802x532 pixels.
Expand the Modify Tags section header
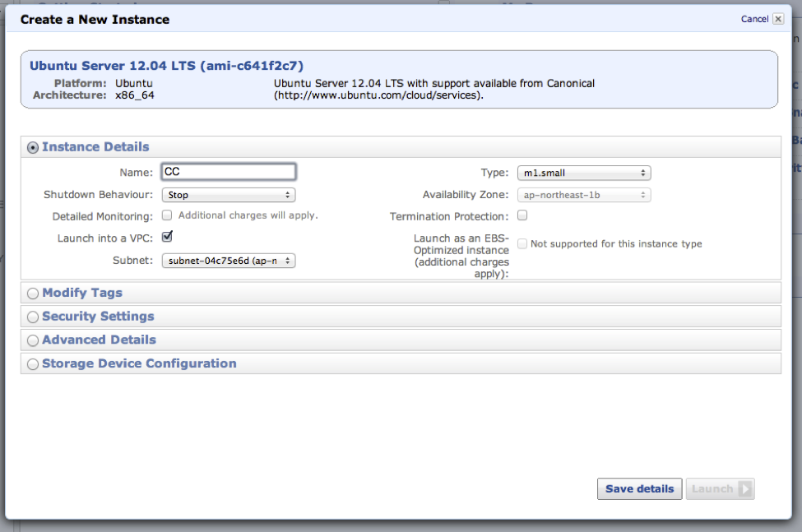tap(401, 293)
